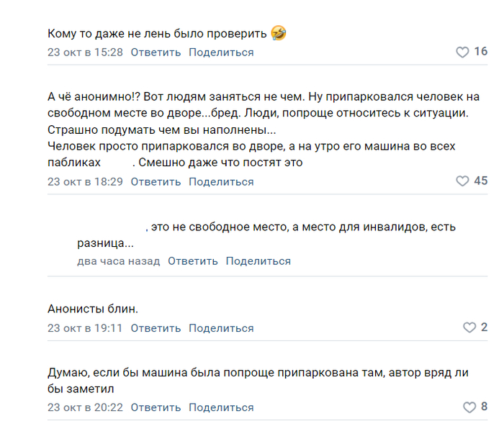This screenshot has width=504, height=421.
Task: Click the laughing emoji in first comment
Action: pos(279,33)
